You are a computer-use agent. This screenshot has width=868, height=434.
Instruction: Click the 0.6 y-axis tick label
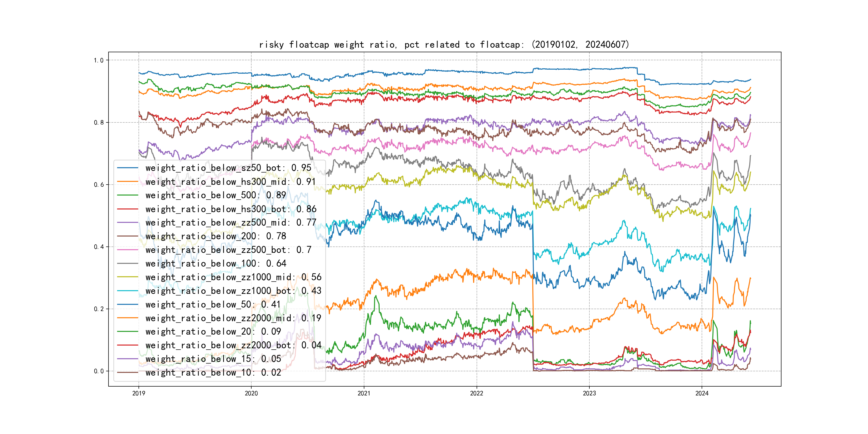(98, 185)
